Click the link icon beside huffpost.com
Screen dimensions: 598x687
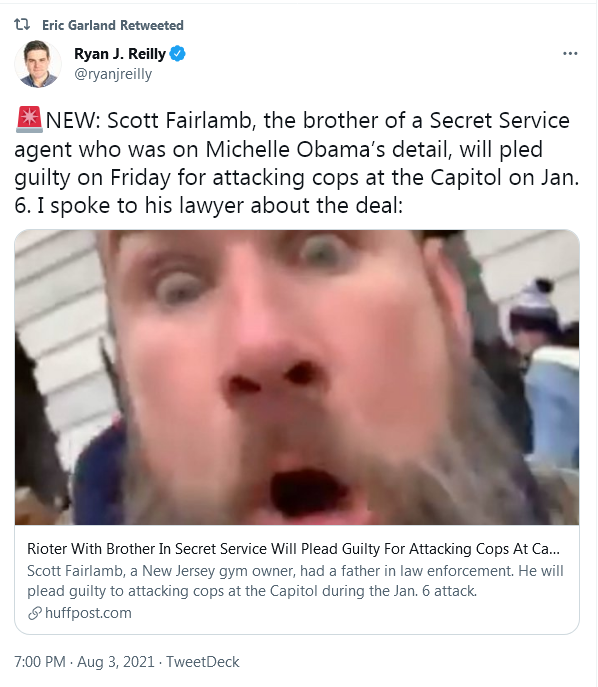(x=35, y=613)
